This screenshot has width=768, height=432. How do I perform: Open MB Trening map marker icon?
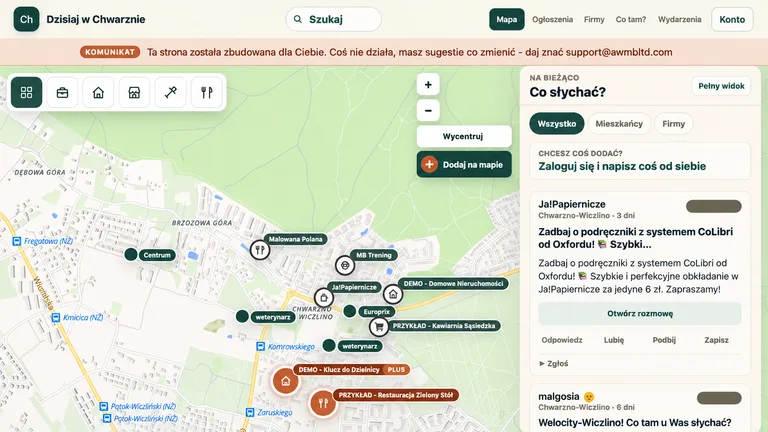click(345, 265)
